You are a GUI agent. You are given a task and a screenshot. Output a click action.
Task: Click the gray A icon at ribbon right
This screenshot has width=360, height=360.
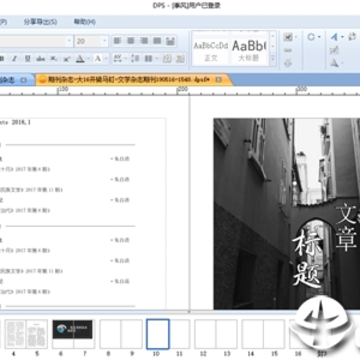[x=334, y=63]
